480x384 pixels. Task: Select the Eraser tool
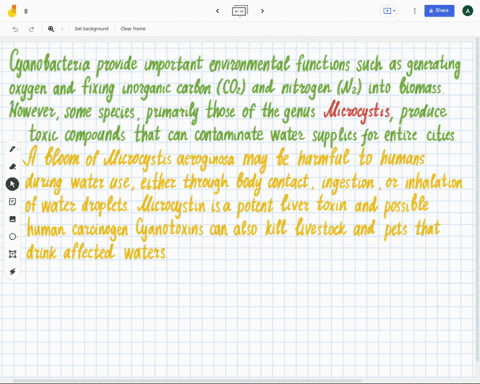click(x=12, y=166)
